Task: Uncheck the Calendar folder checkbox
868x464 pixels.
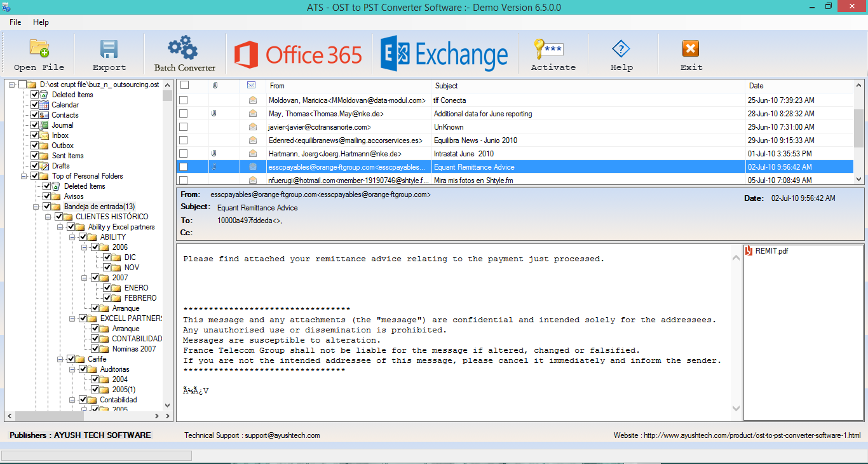Action: (x=35, y=105)
